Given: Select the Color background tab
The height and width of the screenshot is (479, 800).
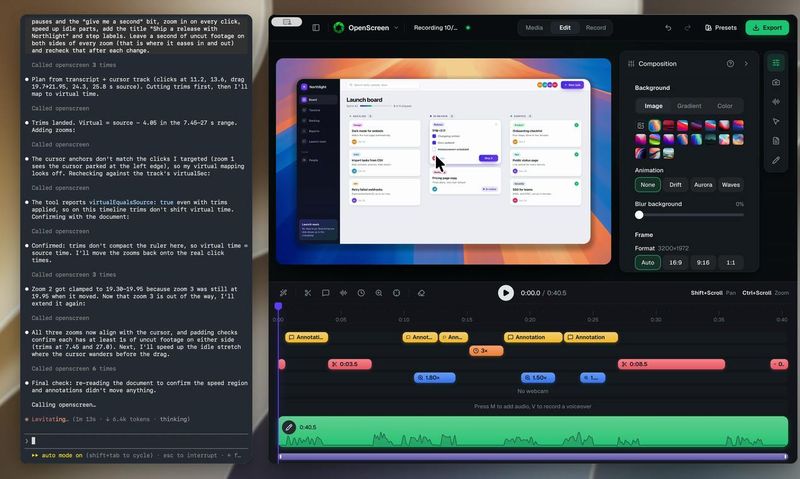Looking at the screenshot, I should [724, 106].
